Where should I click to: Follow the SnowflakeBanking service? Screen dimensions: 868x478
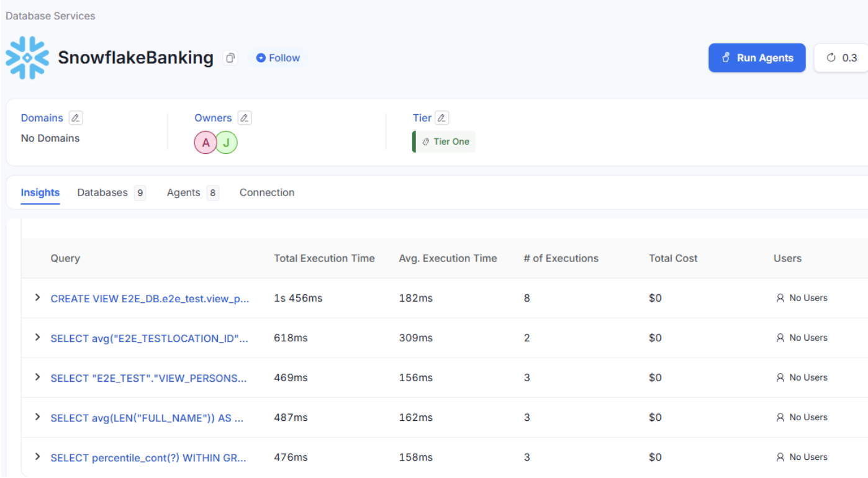pos(278,58)
